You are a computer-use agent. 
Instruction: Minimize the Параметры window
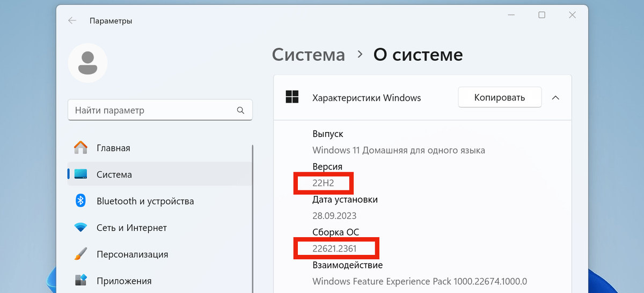(512, 15)
